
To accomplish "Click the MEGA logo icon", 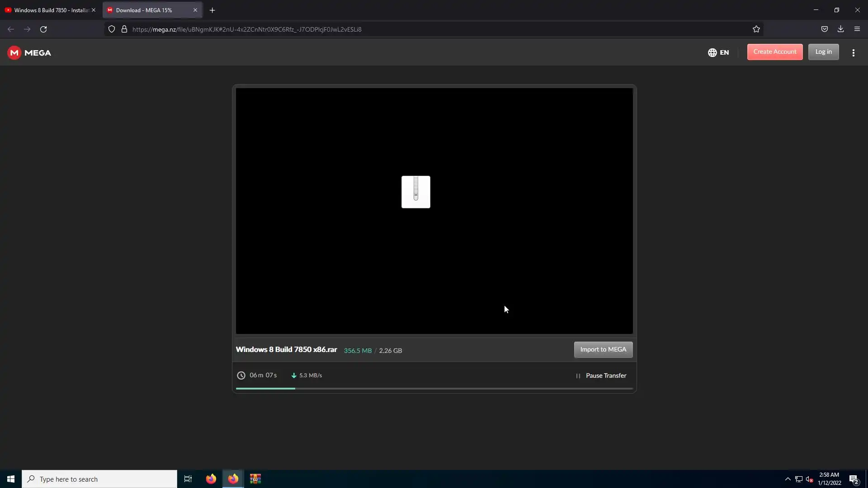I will [x=14, y=53].
